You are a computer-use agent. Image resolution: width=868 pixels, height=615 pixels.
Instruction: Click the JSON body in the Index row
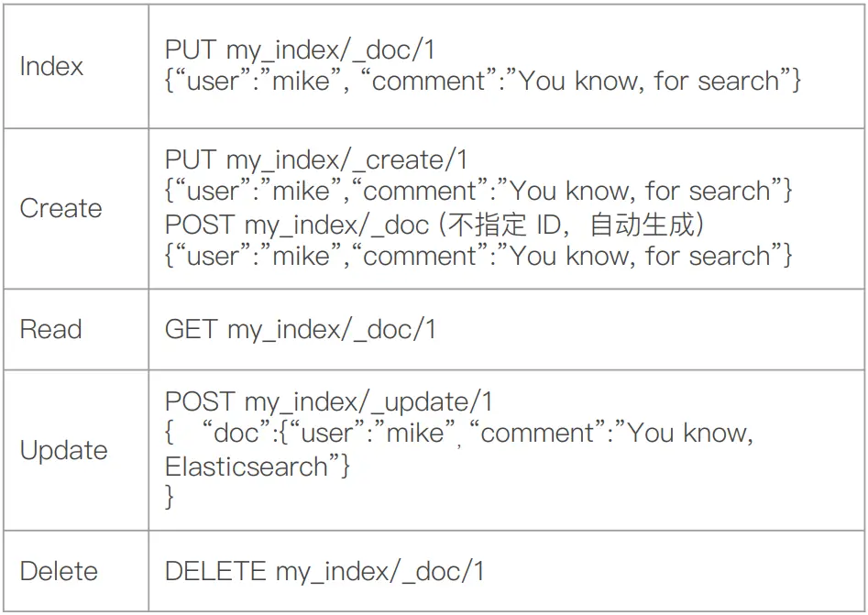coord(483,81)
